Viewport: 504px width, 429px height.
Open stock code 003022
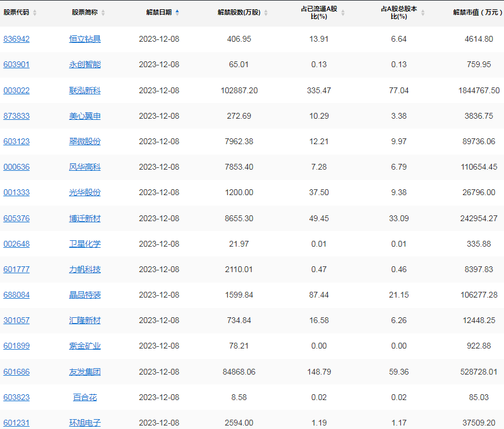(16, 90)
